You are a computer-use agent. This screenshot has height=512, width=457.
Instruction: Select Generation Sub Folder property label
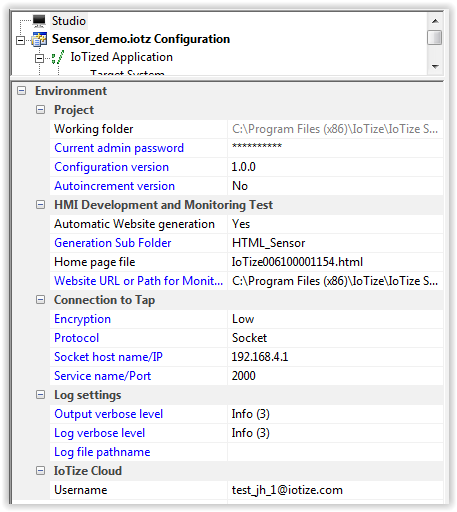click(x=113, y=243)
